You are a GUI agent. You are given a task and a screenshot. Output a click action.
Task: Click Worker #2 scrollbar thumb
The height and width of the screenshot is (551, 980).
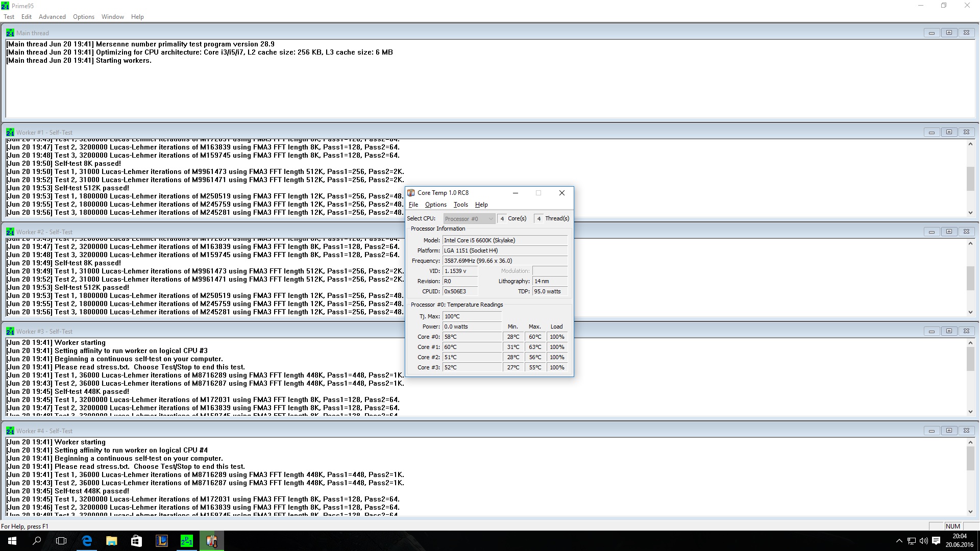970,278
